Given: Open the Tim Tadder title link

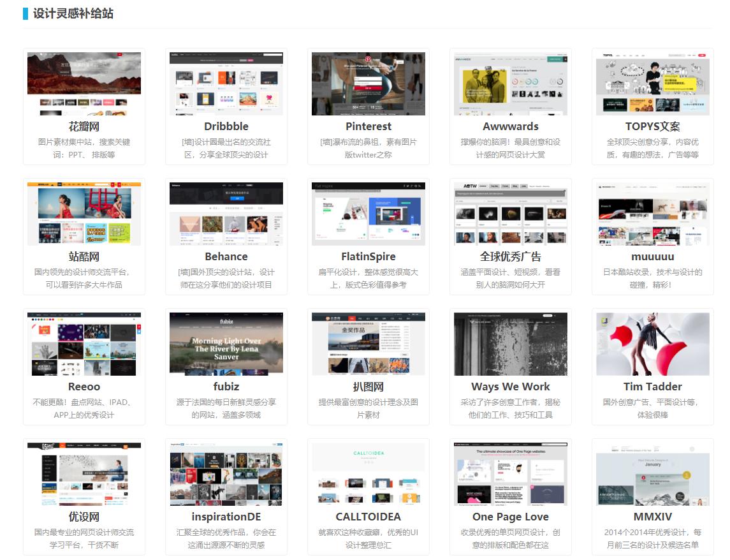Looking at the screenshot, I should [653, 387].
